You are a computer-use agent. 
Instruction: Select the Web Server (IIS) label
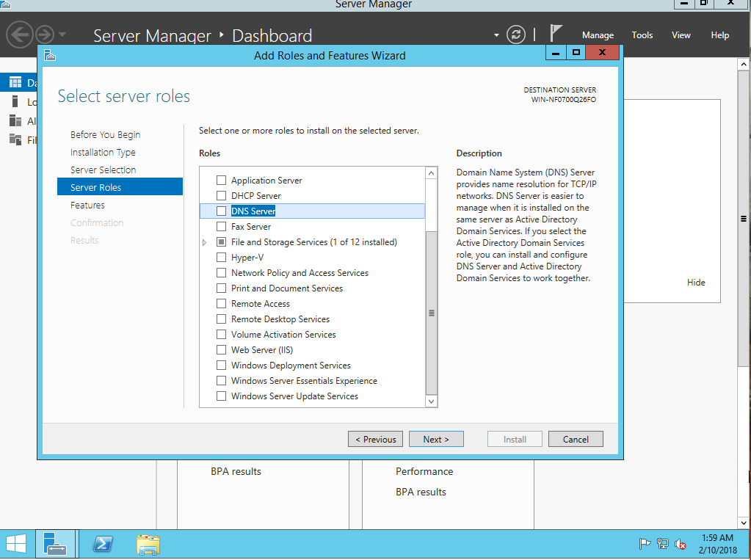(262, 349)
